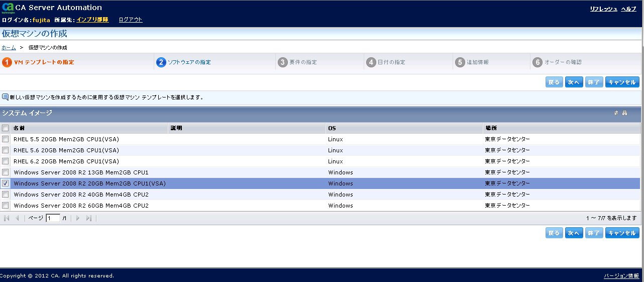The height and width of the screenshot is (282, 644).
Task: Go to previous page using pagination arrow
Action: click(18, 218)
